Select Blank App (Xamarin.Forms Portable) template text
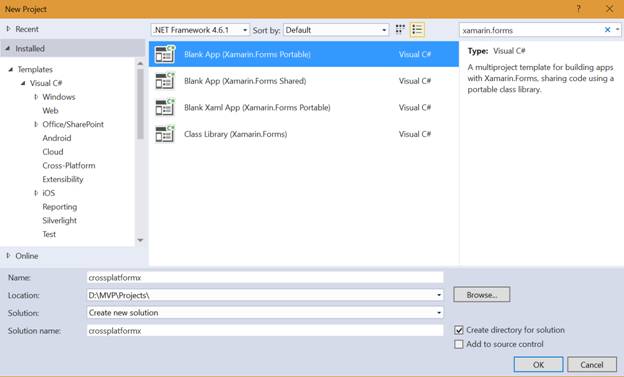 [x=247, y=54]
